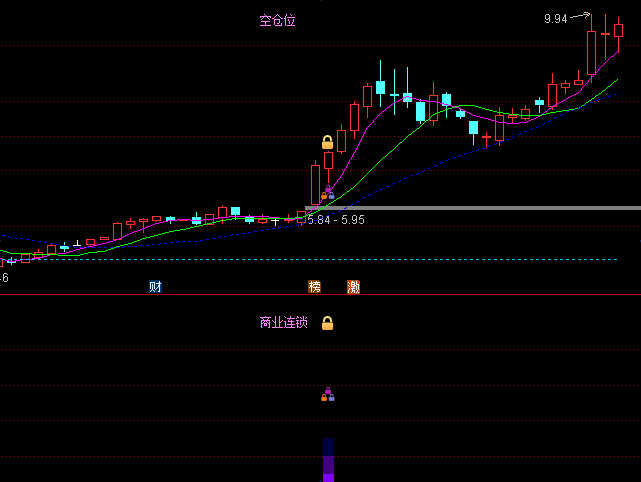Click the 5.84 - 5.95 price range label

[x=336, y=220]
